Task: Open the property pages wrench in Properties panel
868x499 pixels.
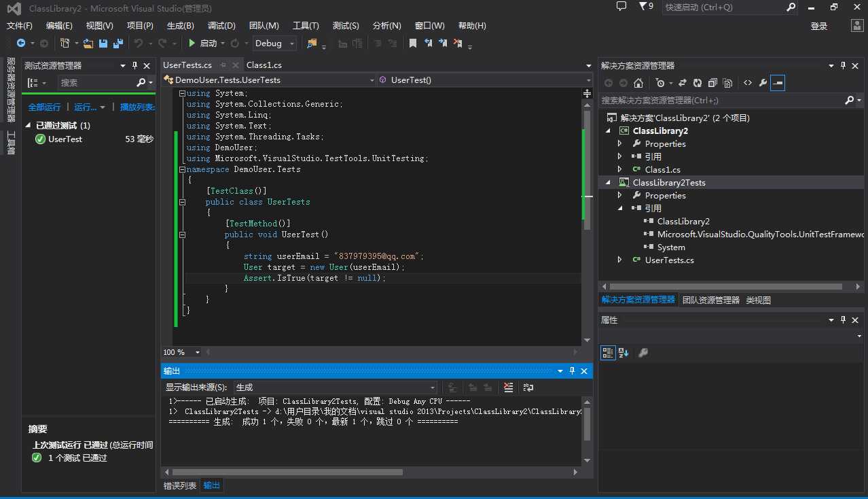Action: coord(643,353)
